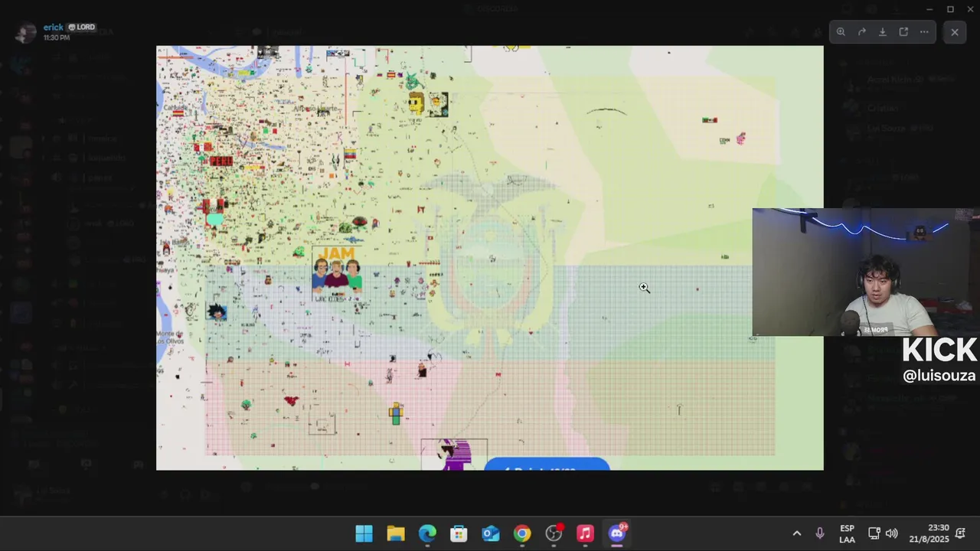Minimize the Discord window
Viewport: 980px width, 551px height.
929,9
